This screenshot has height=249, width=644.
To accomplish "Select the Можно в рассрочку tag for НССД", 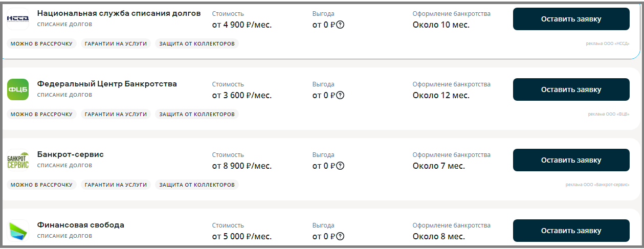I will pos(42,44).
